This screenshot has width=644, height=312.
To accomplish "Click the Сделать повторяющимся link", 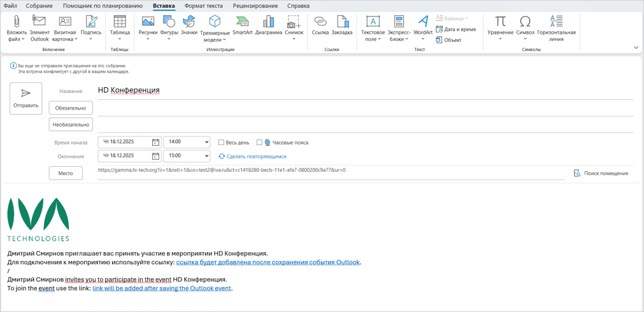I will pyautogui.click(x=256, y=157).
